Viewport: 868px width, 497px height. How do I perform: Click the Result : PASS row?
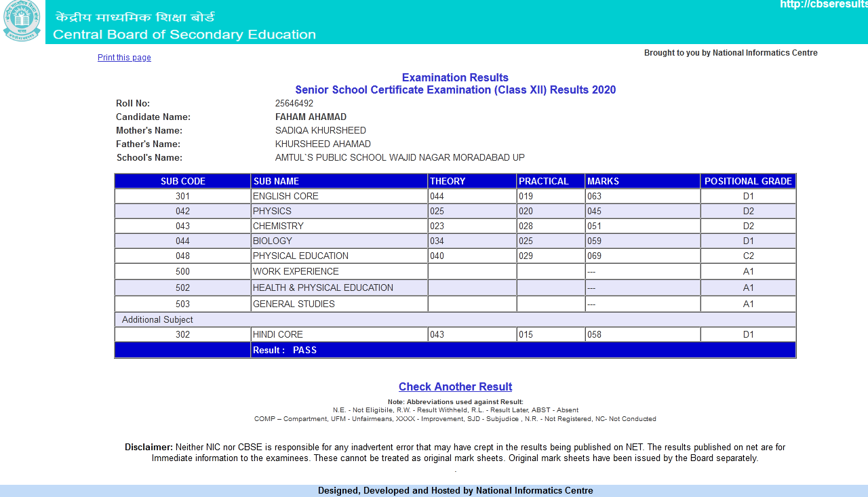click(x=455, y=350)
